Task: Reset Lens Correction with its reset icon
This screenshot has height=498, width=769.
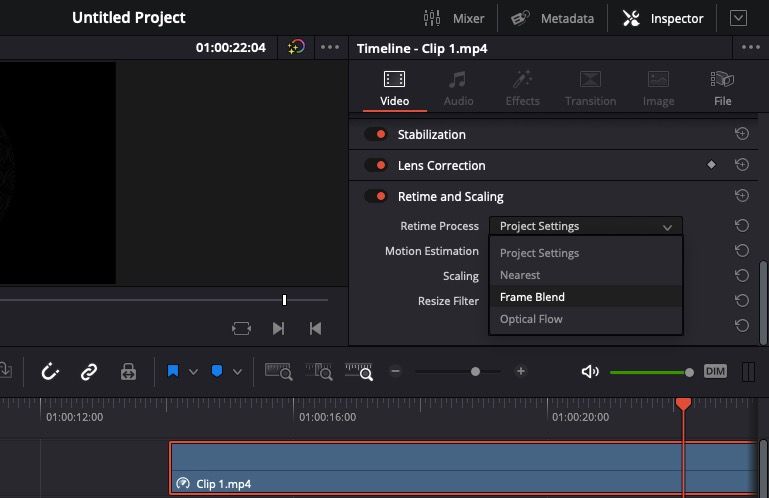Action: tap(742, 165)
